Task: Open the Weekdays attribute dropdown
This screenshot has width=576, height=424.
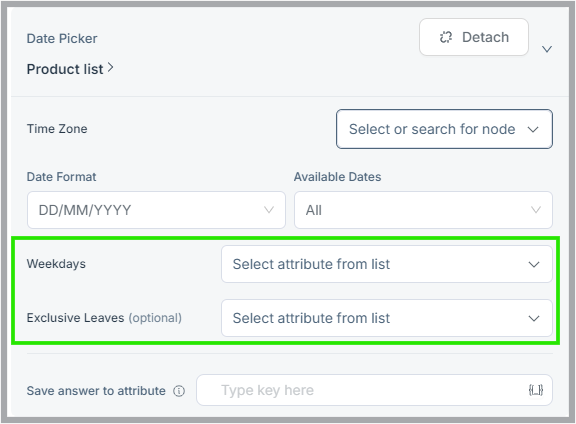Action: click(386, 264)
